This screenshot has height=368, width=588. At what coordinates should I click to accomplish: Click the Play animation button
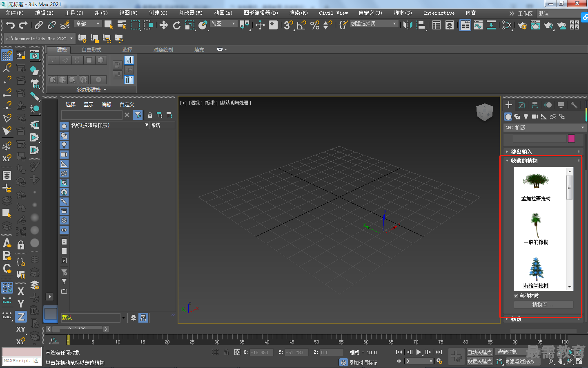click(x=419, y=352)
